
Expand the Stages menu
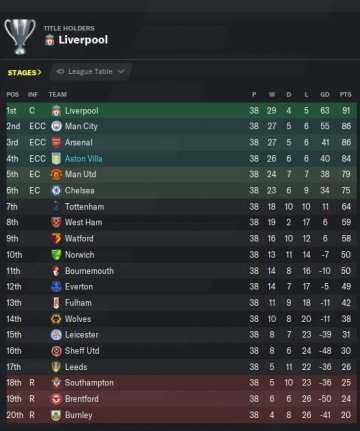click(25, 72)
